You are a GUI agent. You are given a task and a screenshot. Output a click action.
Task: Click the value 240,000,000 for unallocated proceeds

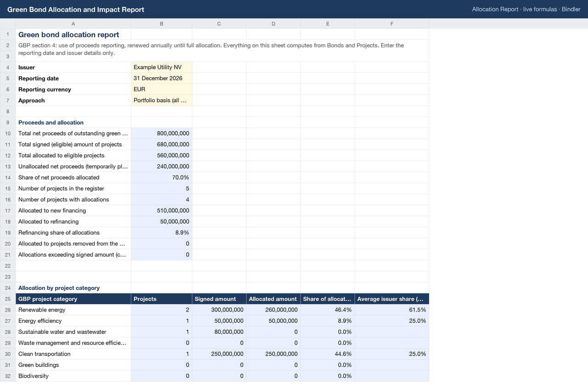pos(162,167)
